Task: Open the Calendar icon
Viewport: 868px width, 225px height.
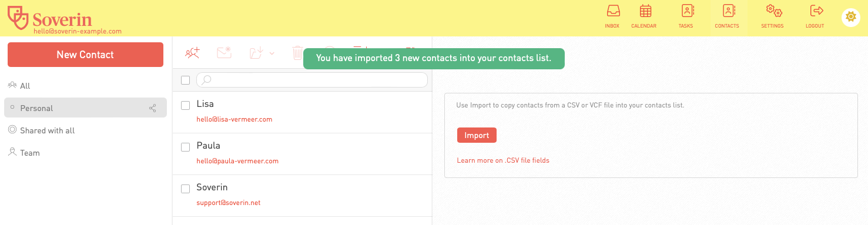Action: pos(645,11)
